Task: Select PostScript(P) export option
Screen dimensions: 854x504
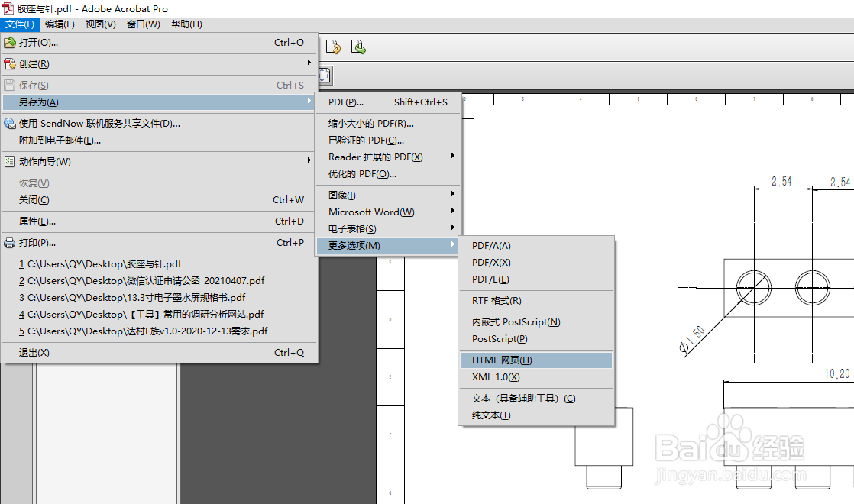Action: coord(536,339)
